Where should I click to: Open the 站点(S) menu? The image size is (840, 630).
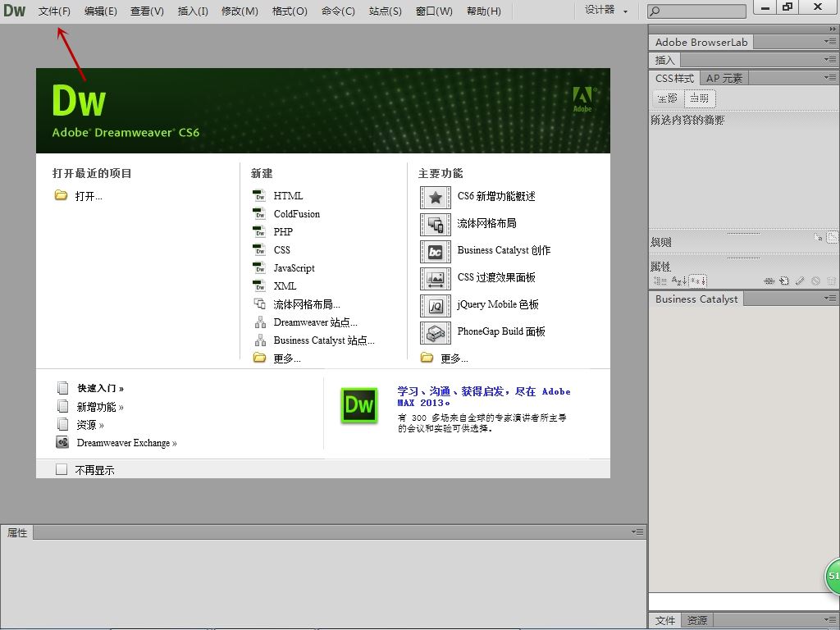coord(386,11)
